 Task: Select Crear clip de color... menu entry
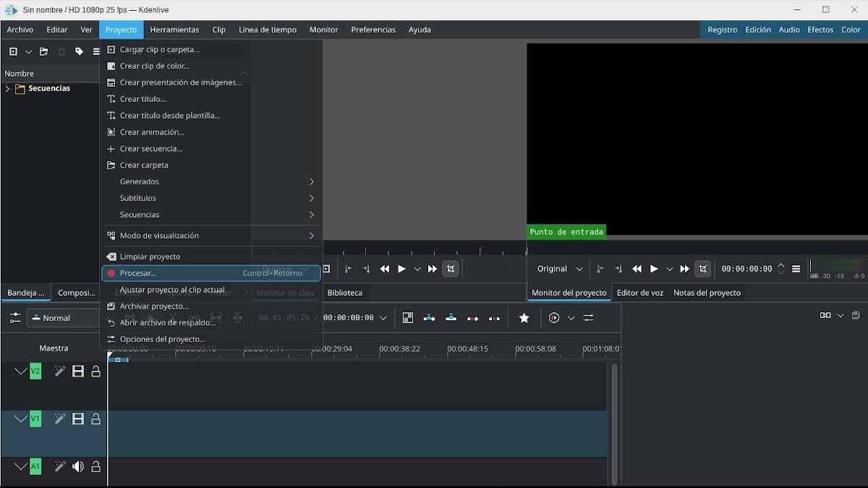click(210, 66)
